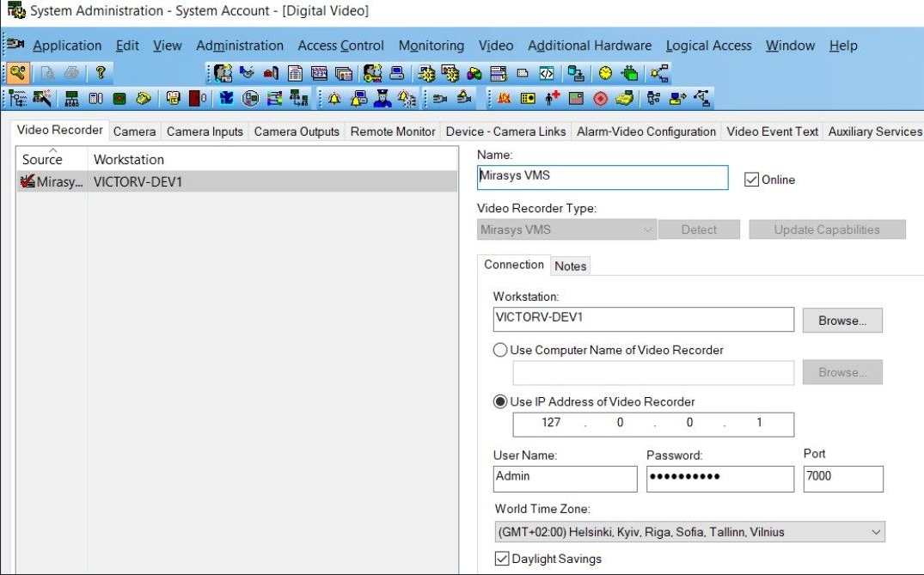Uncheck the Daylight Savings checkbox
924x575 pixels.
click(502, 559)
